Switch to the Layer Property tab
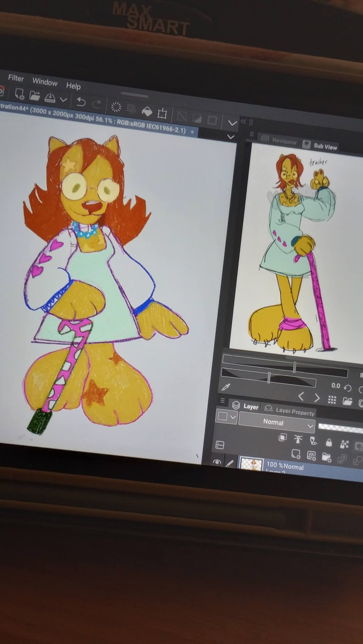Viewport: 363px width, 644px height. pos(294,411)
